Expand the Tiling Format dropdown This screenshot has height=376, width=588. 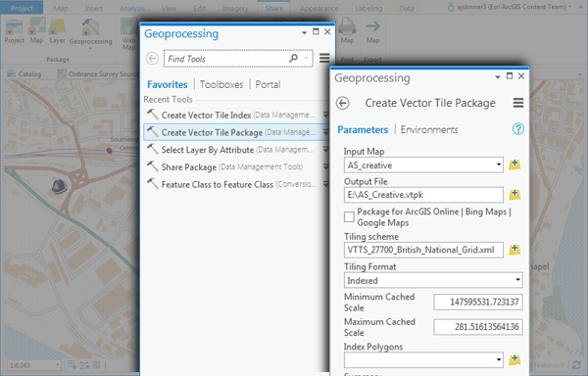(517, 280)
